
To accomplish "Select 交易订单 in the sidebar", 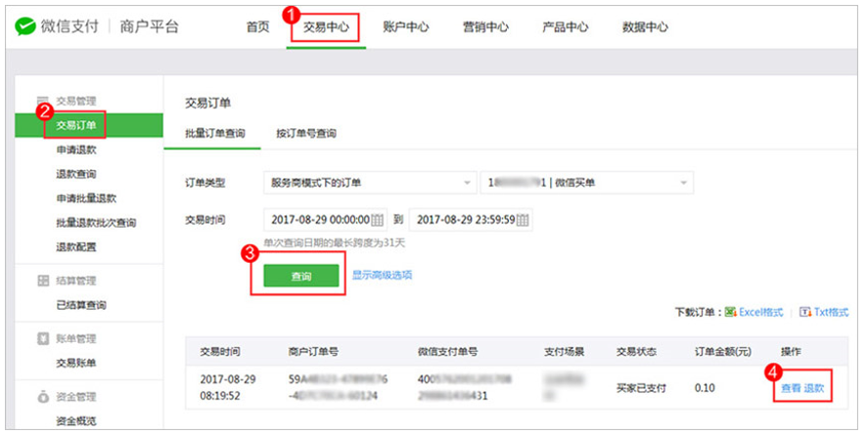I will click(89, 125).
